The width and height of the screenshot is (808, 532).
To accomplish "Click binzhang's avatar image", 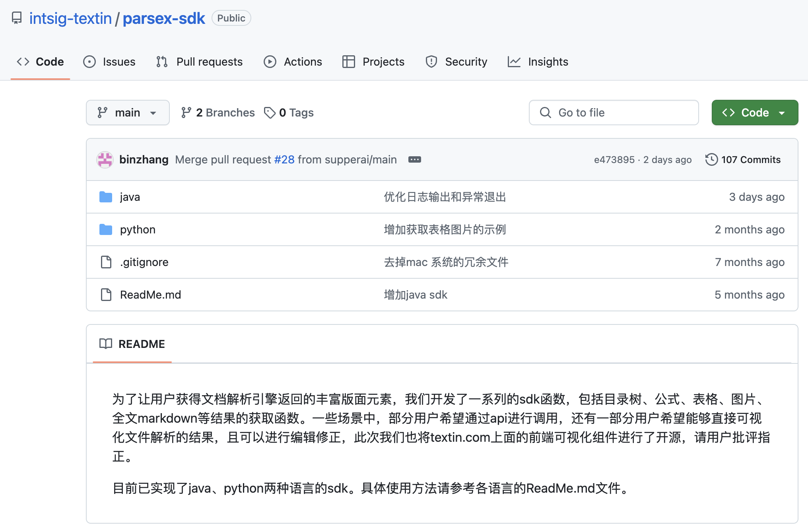I will coord(105,159).
